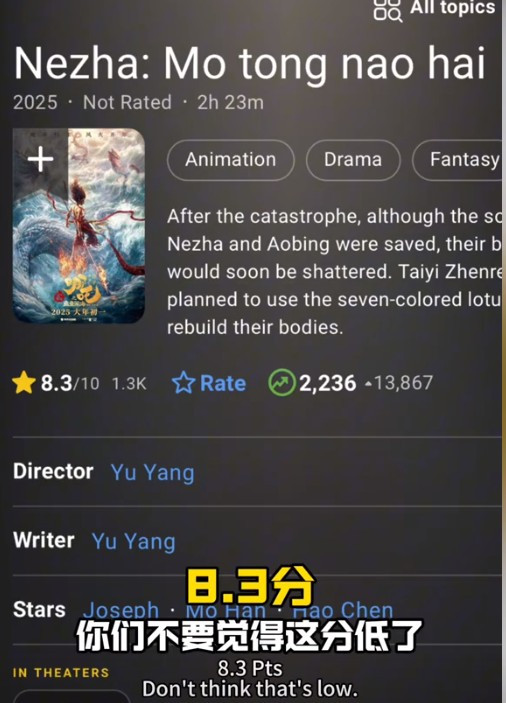
Task: Open Joseph in the Stars row
Action: (121, 610)
